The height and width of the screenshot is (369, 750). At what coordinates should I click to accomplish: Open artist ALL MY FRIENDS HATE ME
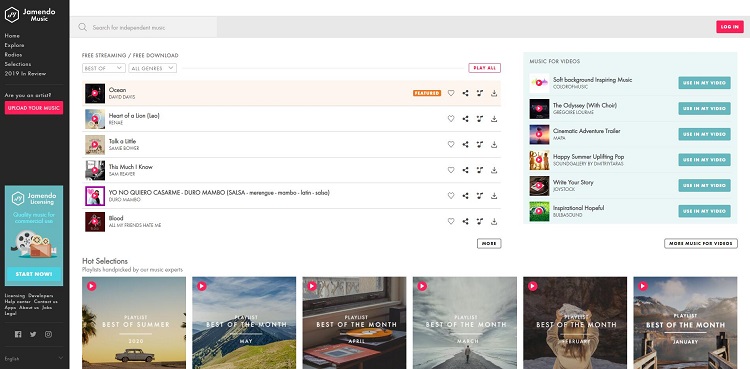coord(135,225)
